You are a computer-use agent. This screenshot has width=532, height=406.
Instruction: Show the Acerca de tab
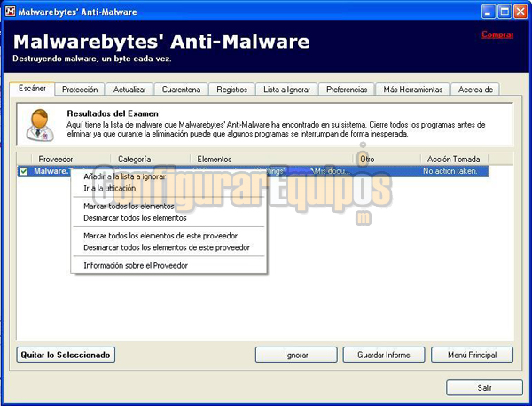pos(475,90)
